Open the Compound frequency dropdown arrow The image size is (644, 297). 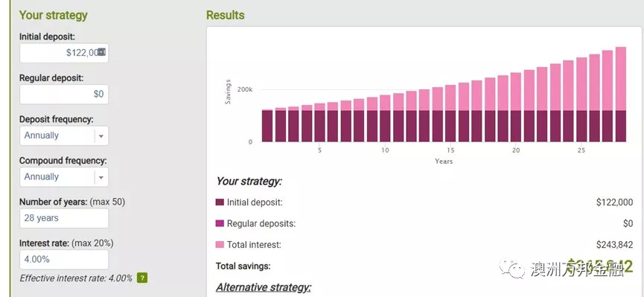tap(101, 177)
